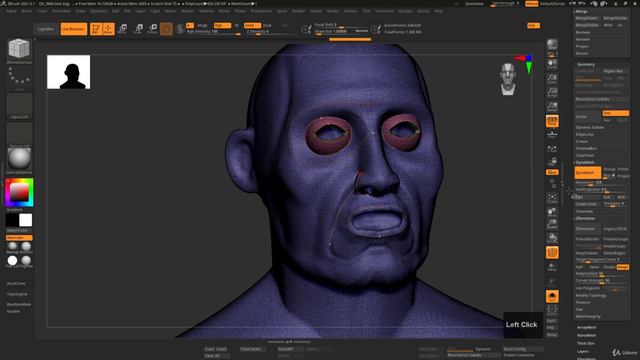Select the Scale gizmo icon
The height and width of the screenshot is (360, 640).
pyautogui.click(x=138, y=29)
